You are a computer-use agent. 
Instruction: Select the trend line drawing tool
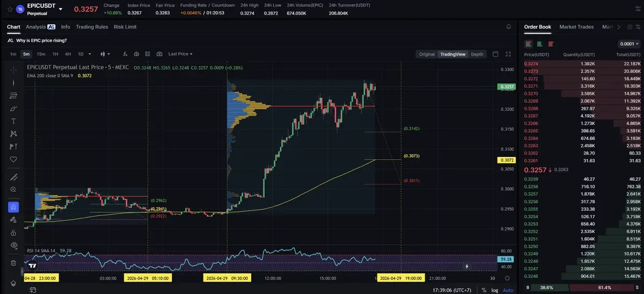tap(13, 82)
